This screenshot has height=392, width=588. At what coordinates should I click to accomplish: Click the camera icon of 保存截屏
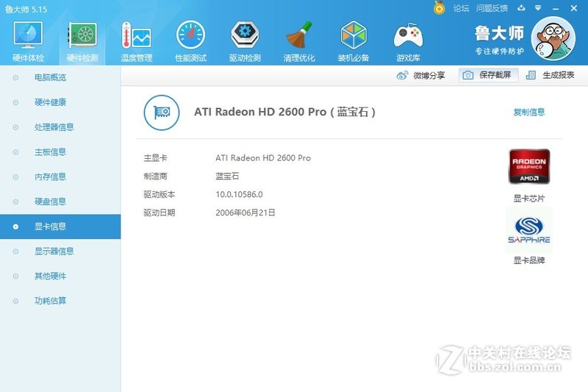[x=467, y=76]
